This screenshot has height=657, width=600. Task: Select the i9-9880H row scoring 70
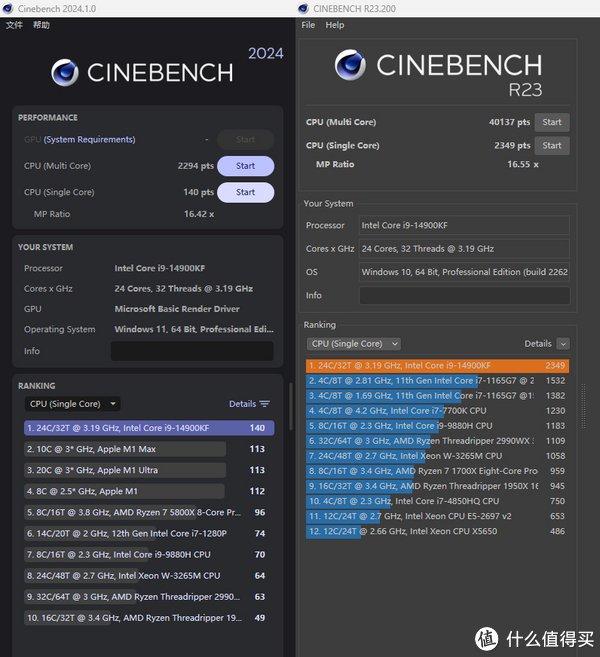tap(149, 554)
